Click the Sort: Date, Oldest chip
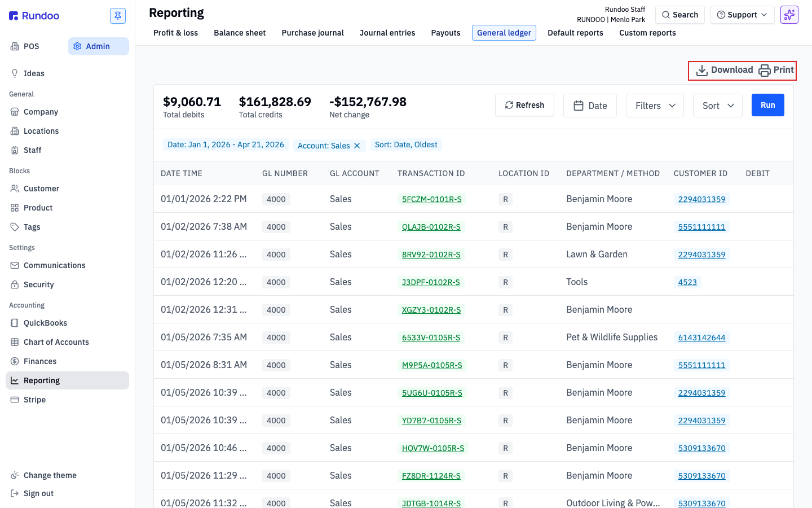 tap(406, 144)
